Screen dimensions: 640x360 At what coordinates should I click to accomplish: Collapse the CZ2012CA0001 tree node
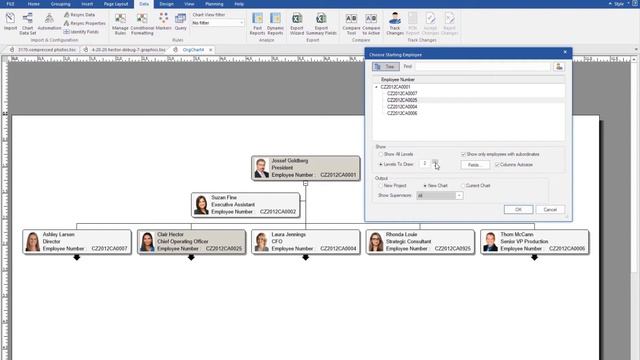[376, 87]
